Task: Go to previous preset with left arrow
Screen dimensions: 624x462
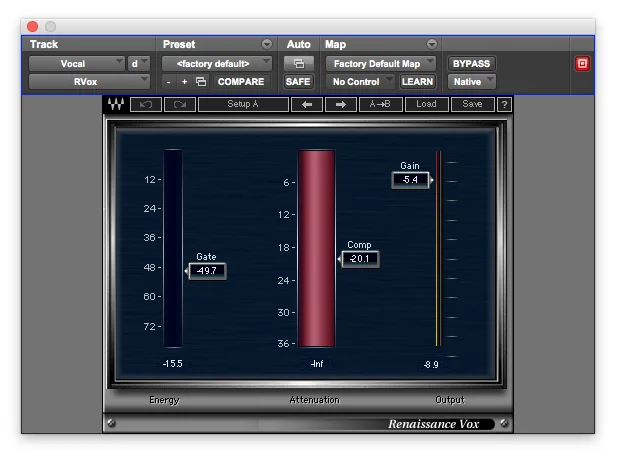Action: pyautogui.click(x=307, y=105)
